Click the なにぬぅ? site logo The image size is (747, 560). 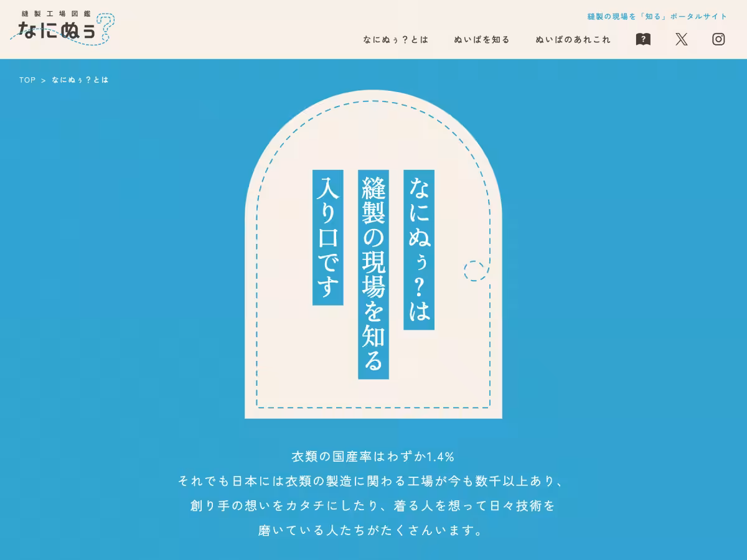(x=63, y=27)
